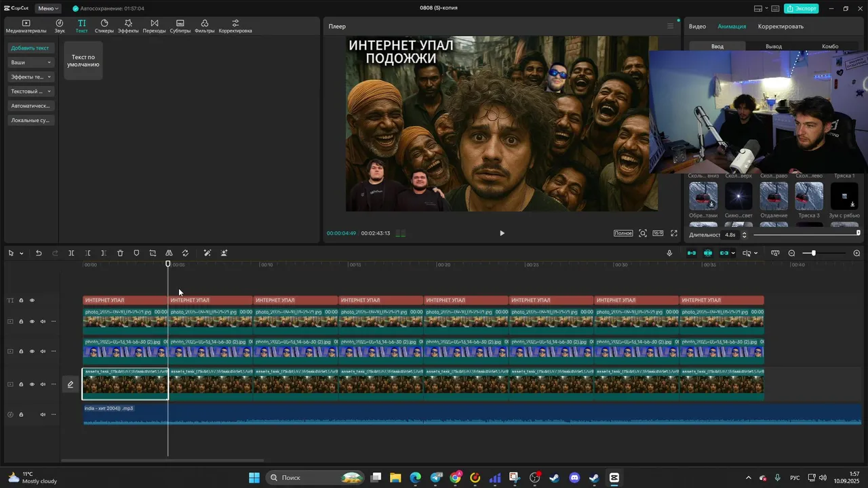Delete right of playhead icon
Viewport: 868px width, 488px height.
[x=104, y=253]
